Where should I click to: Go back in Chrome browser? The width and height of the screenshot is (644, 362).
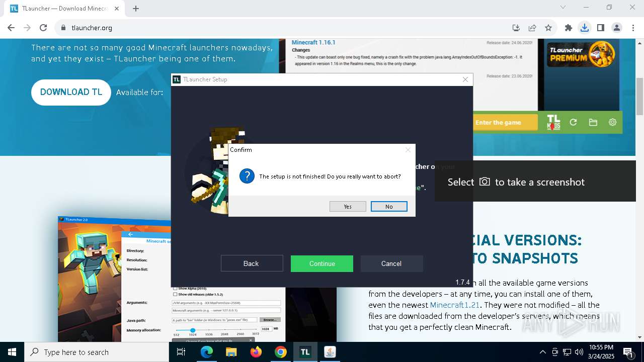tap(11, 28)
